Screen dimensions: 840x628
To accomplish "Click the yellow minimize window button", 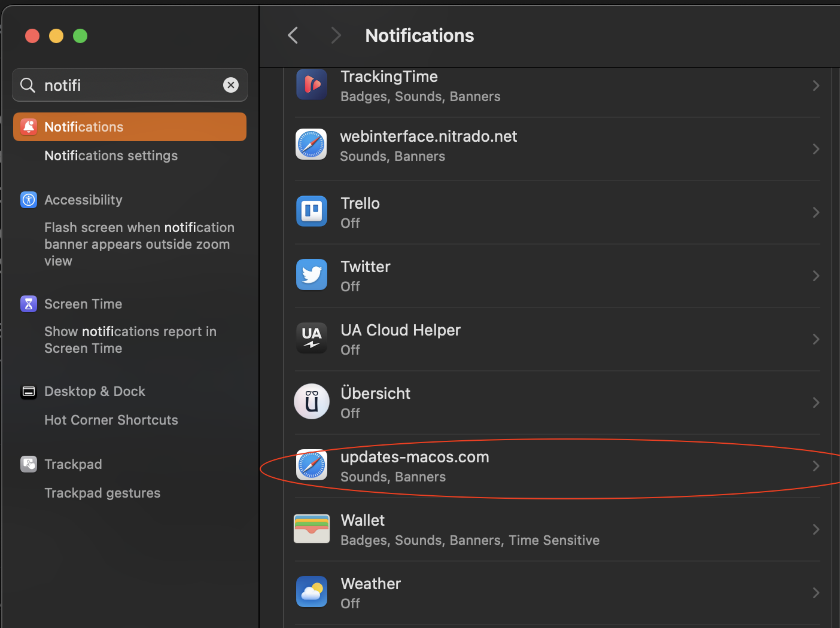I will pos(56,36).
